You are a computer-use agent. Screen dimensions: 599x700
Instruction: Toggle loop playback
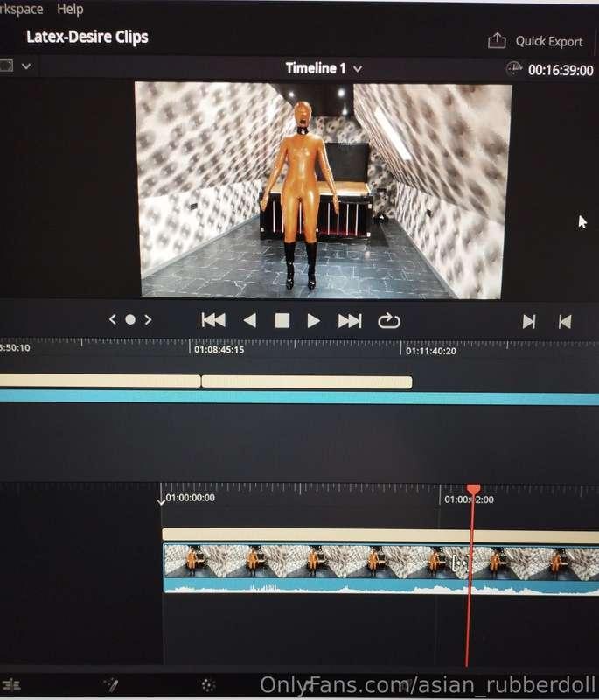389,320
